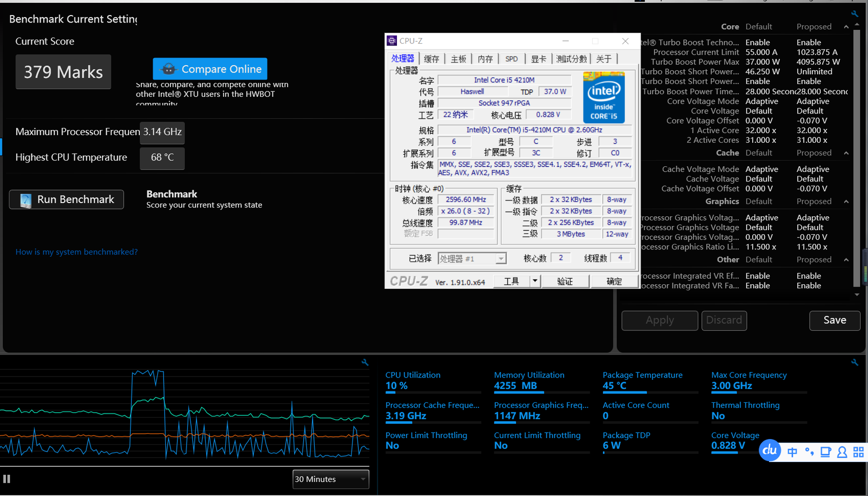Open settings wrench above the Core settings
This screenshot has width=868, height=496.
855,14
